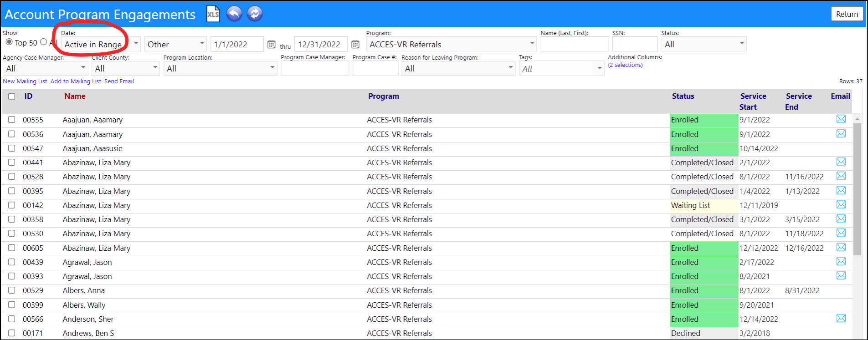Click the Program Case Manager field

[315, 68]
